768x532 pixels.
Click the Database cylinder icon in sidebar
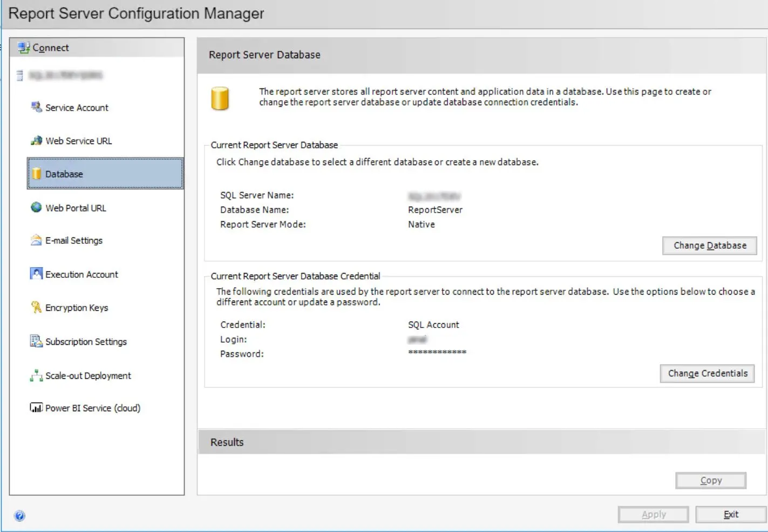coord(36,174)
